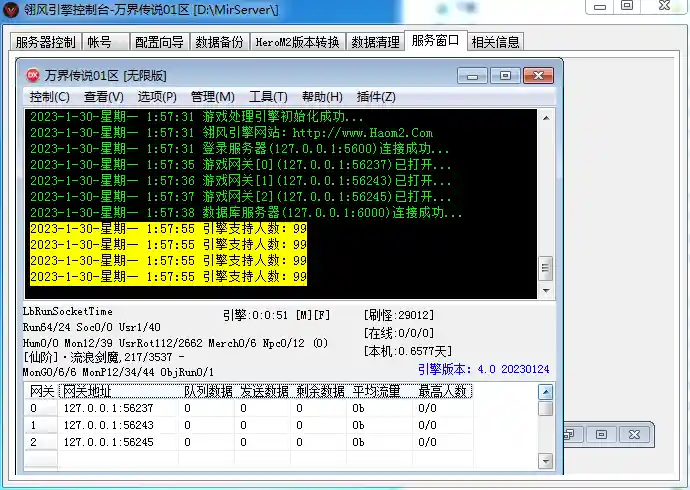
Task: Click the [仙阶]·流浪剑魔,217/3537 status line
Action: tap(104, 357)
